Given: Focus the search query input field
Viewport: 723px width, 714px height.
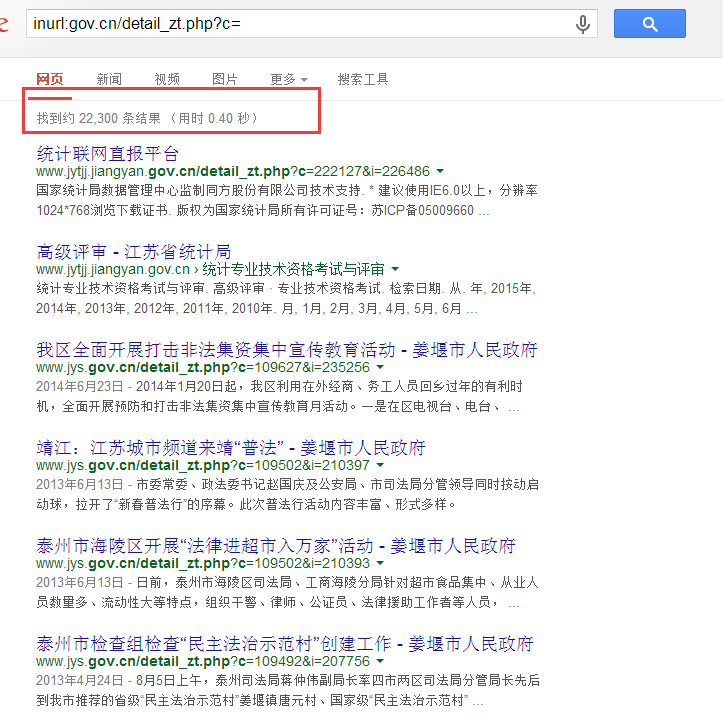Looking at the screenshot, I should point(300,24).
